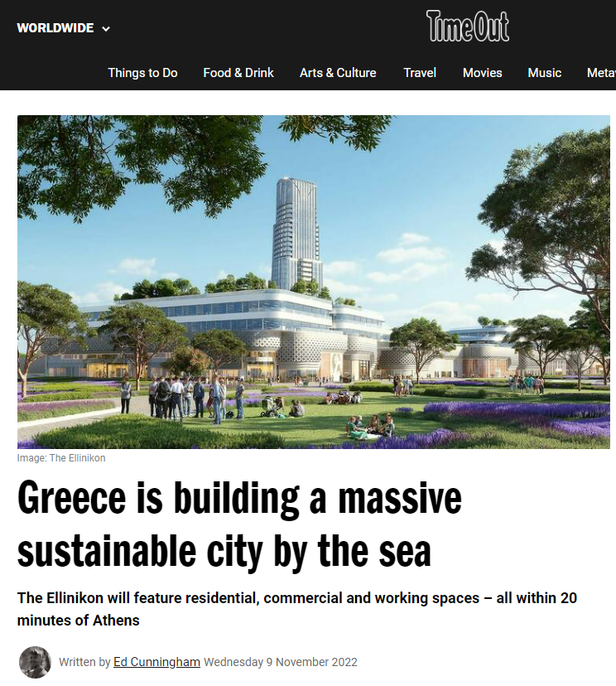Click the 'Image: The Ellinikon' credit caption

(x=61, y=458)
